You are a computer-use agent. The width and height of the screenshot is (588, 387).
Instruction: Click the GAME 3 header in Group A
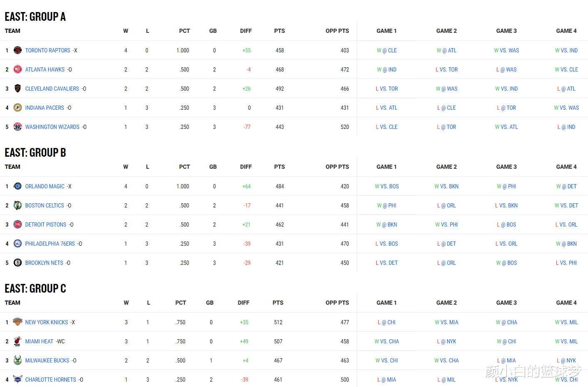tap(506, 31)
